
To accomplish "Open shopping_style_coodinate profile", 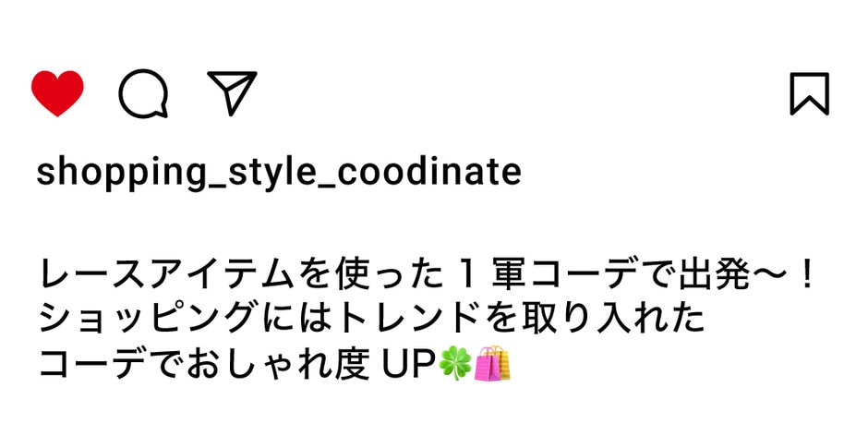I will 279,174.
